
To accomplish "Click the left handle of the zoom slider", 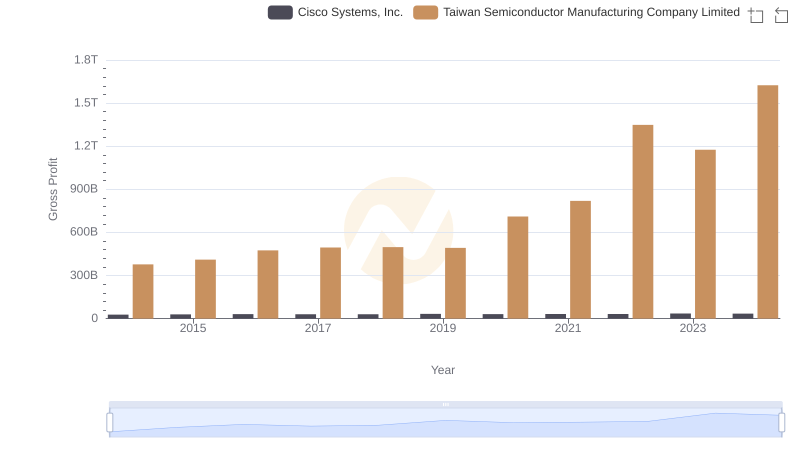I will point(110,423).
